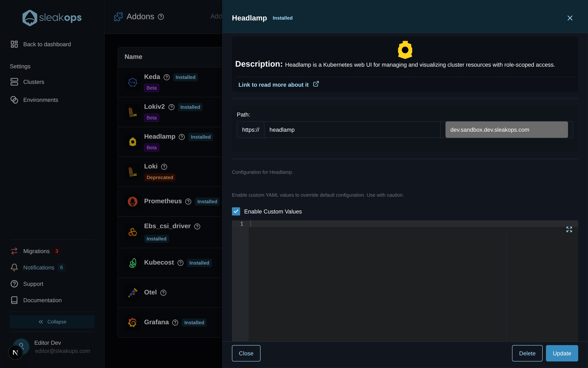This screenshot has height=368, width=588.
Task: Click the Keda addon icon
Action: coord(133,82)
